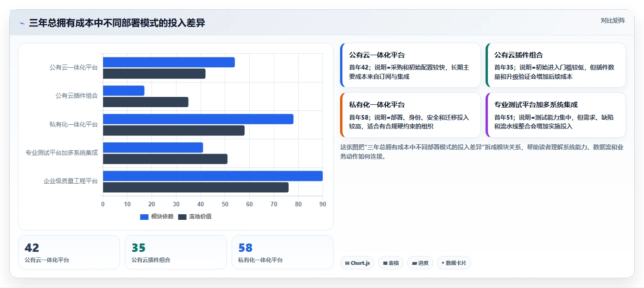Open the 专业测试平台加多系统集成 description card
Viewport: 644px width, 288px height.
[x=556, y=115]
